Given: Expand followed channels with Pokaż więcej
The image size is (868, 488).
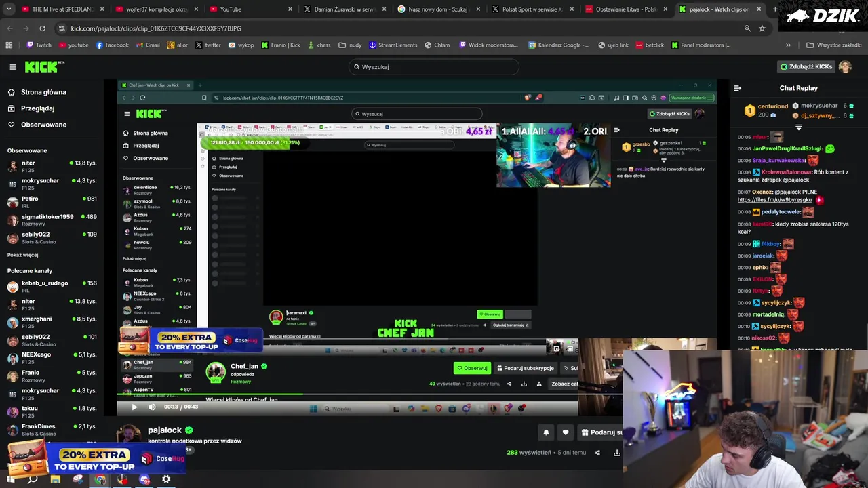Looking at the screenshot, I should point(22,255).
